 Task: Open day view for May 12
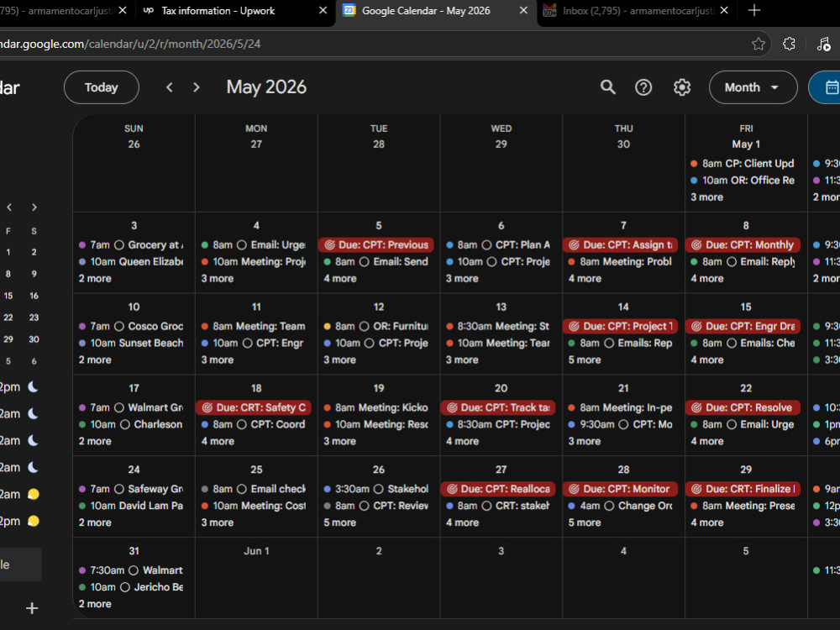click(x=379, y=307)
